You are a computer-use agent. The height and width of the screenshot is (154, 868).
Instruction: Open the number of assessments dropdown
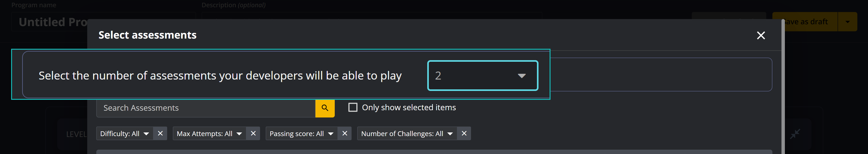(483, 76)
